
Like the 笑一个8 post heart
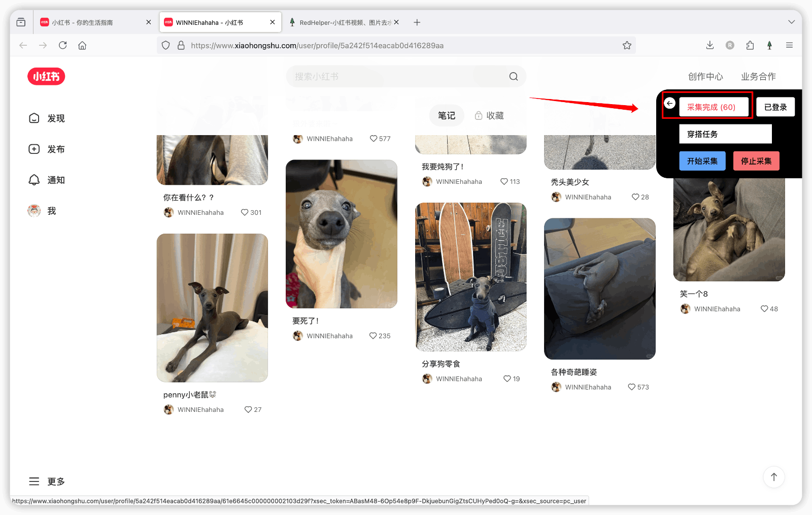pos(764,309)
